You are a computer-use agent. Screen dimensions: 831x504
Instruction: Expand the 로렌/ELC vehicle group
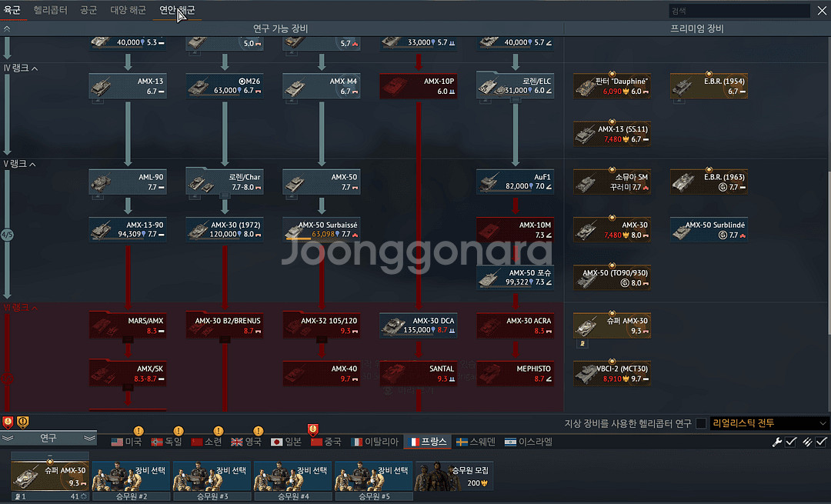point(515,100)
